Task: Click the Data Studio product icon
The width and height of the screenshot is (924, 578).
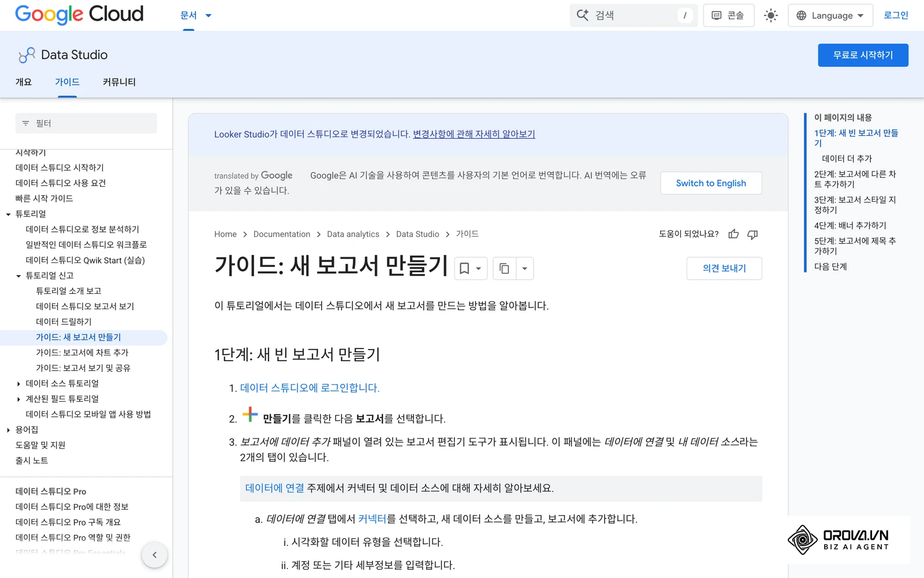Action: click(27, 55)
